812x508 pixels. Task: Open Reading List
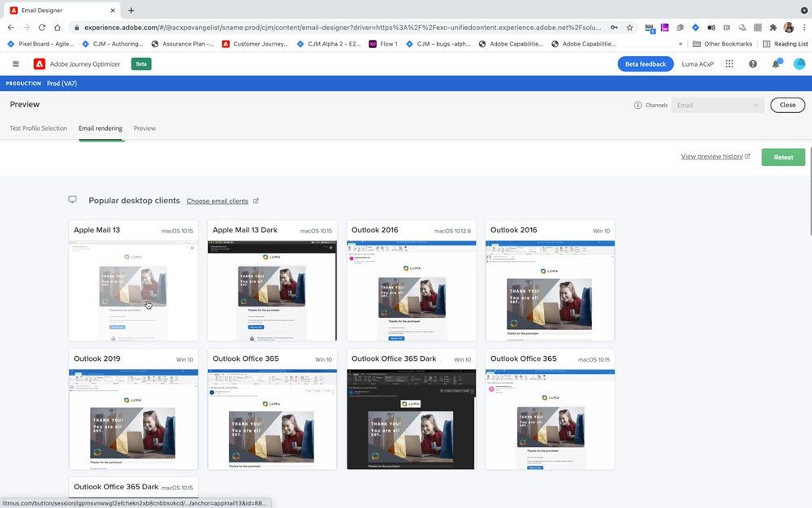click(x=785, y=44)
